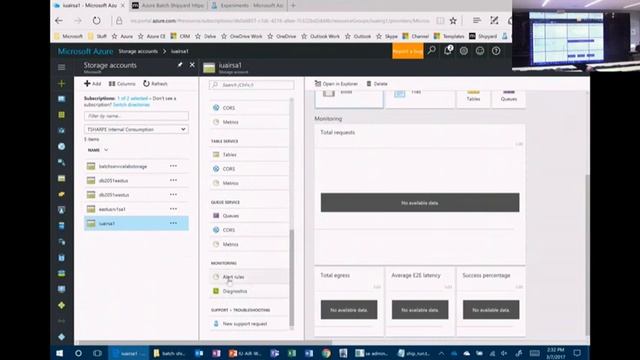
Task: Select batchservicelabstorage storage account
Action: [136, 166]
